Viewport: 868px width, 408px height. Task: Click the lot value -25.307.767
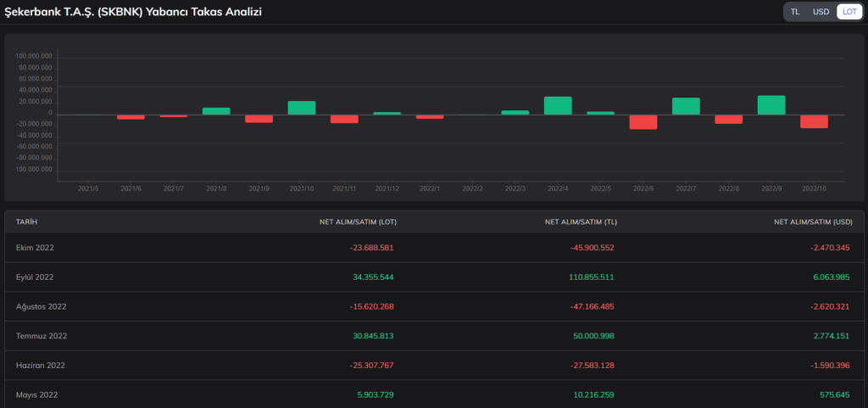371,366
